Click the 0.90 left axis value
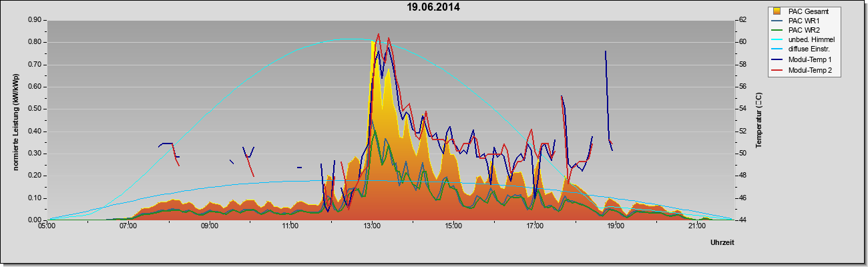This screenshot has height=267, width=868. 34,20
